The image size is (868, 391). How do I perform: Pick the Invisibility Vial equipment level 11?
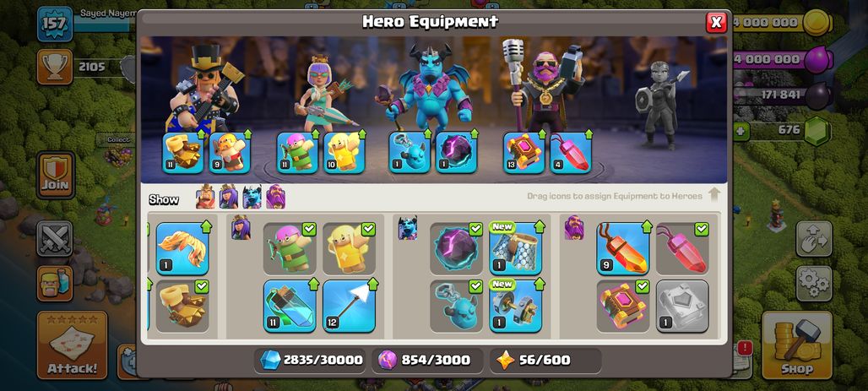(290, 306)
